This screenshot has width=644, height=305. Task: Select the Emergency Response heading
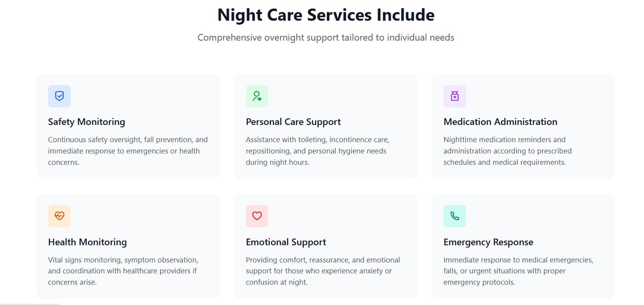[x=488, y=242]
